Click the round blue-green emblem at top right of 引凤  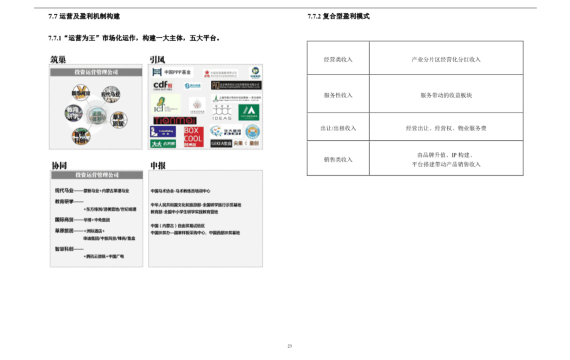[x=255, y=72]
